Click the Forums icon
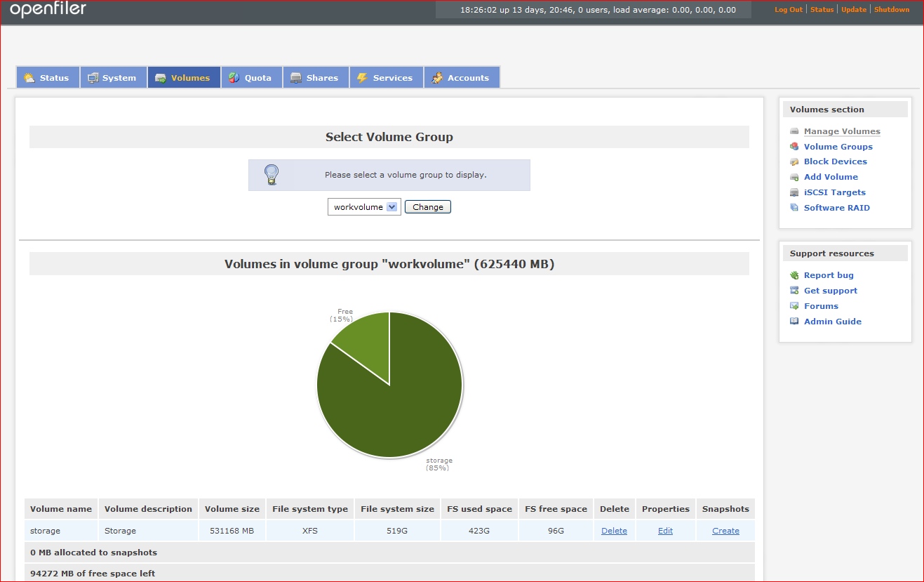924x582 pixels. [x=794, y=306]
